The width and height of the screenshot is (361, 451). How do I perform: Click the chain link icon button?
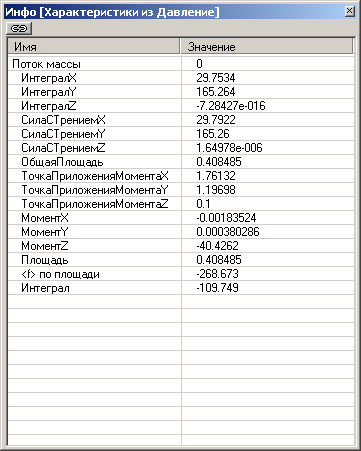[19, 29]
